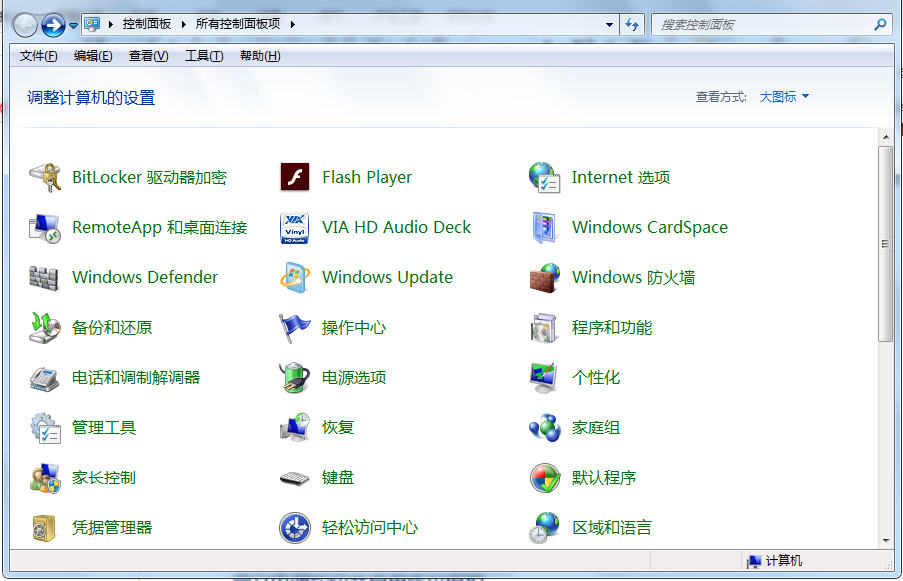The image size is (903, 581).
Task: Click the 备份和还原 icon
Action: point(45,328)
